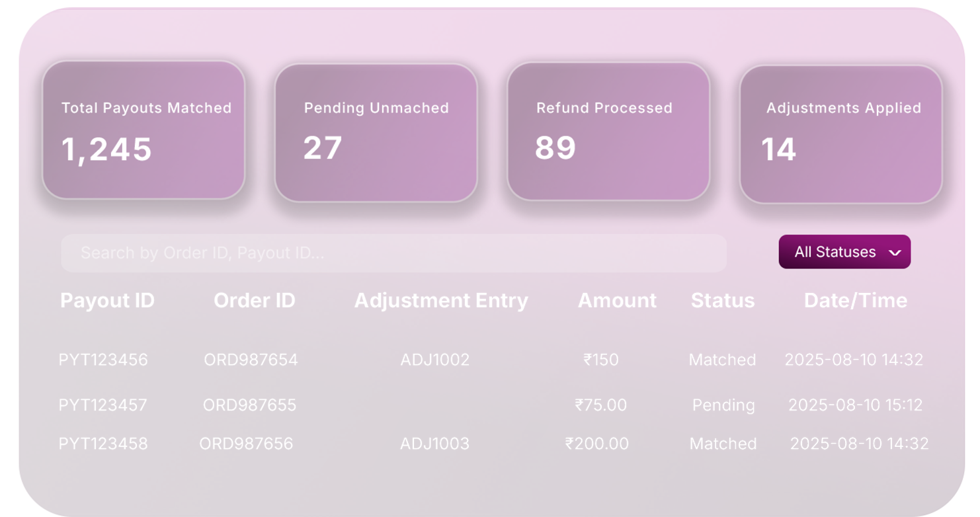Select the Total Payouts Matched card
Image resolution: width=980 pixels, height=517 pixels.
143,130
